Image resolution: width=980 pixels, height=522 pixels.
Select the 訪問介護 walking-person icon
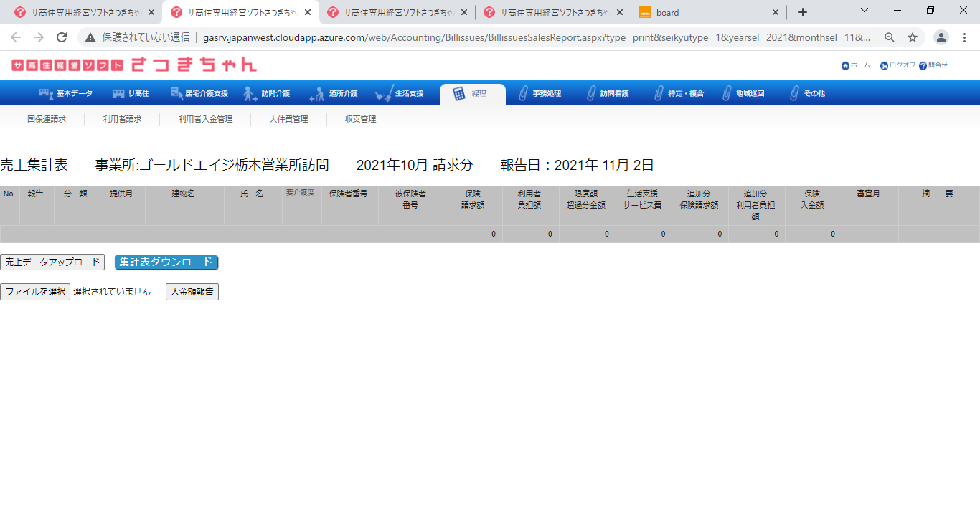point(250,94)
